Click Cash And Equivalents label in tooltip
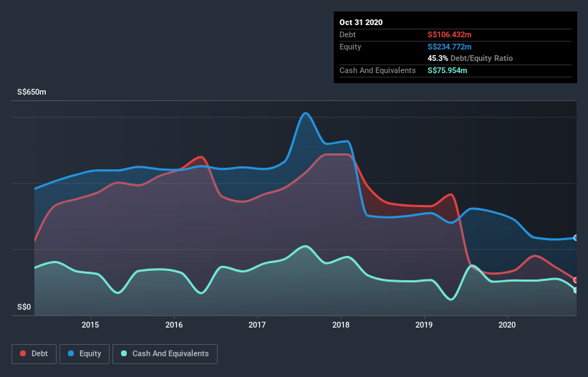Screen dimensions: 588x377 click(x=377, y=70)
